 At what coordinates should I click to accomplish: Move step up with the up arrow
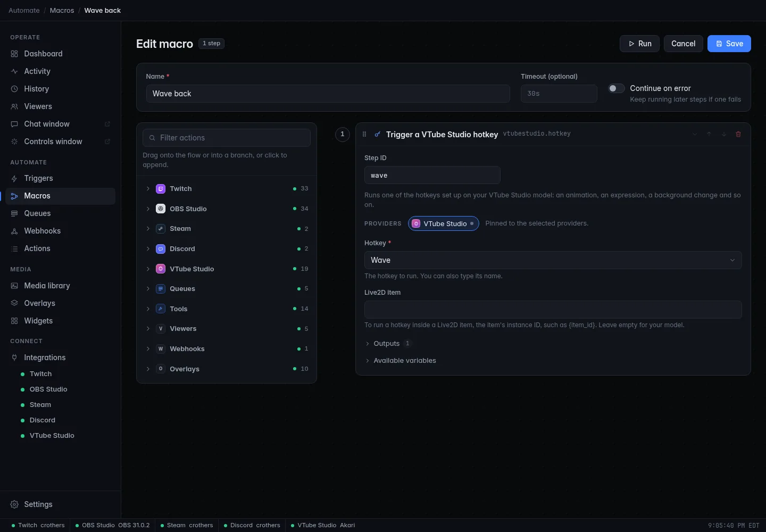tap(709, 134)
